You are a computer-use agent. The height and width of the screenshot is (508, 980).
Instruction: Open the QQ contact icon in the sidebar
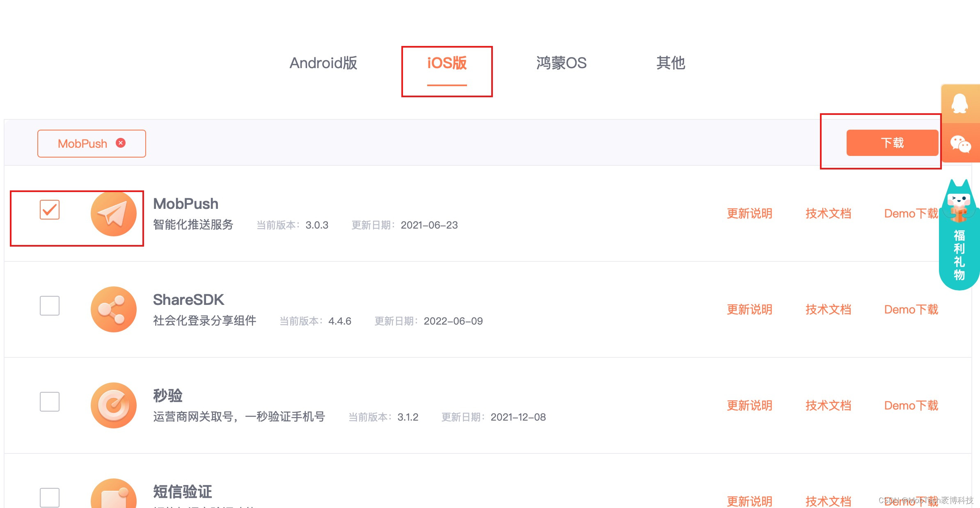pos(960,103)
